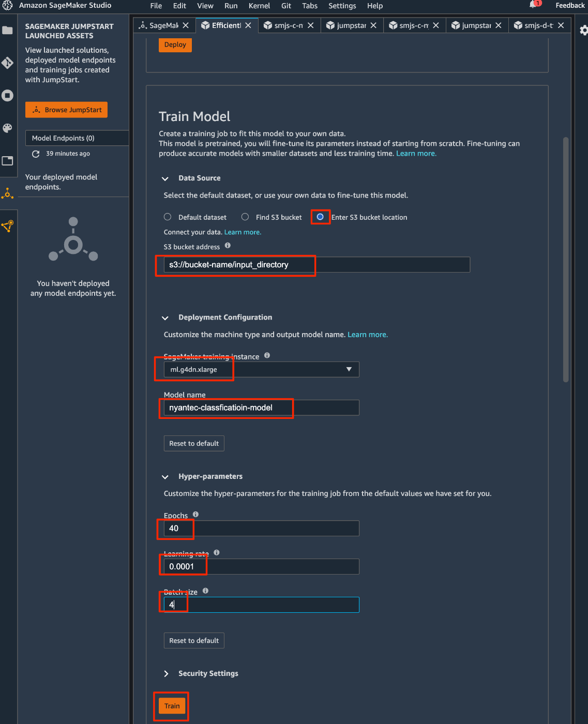This screenshot has height=724, width=588.
Task: Close the first smjs-c-n tab
Action: [x=310, y=25]
